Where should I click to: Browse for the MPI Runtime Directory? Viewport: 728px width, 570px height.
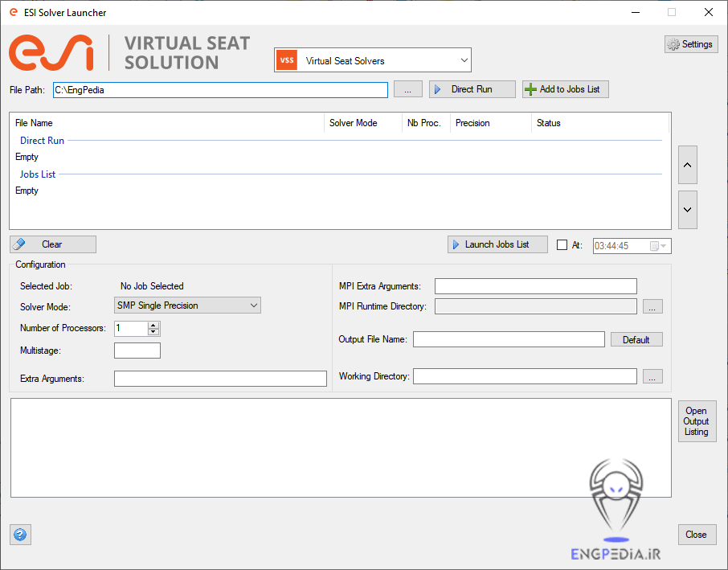(652, 306)
